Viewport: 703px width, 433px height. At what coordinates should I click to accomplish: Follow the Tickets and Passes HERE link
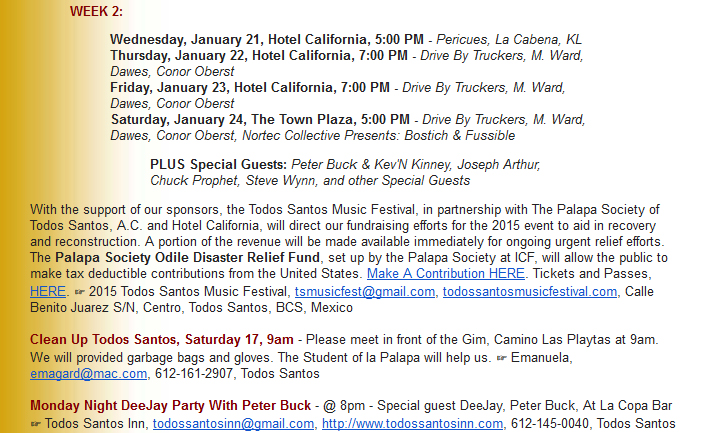[47, 291]
